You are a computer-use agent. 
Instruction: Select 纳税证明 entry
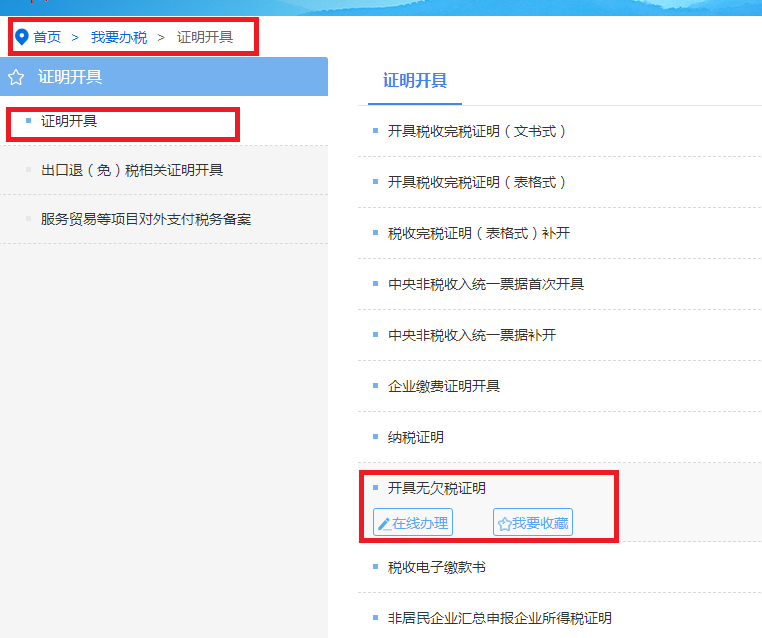click(x=416, y=437)
